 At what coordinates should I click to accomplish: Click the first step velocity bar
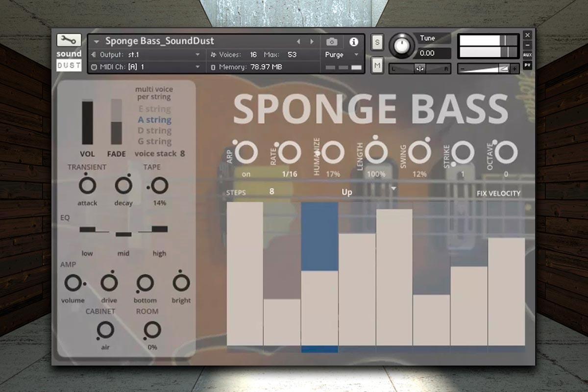click(x=245, y=273)
